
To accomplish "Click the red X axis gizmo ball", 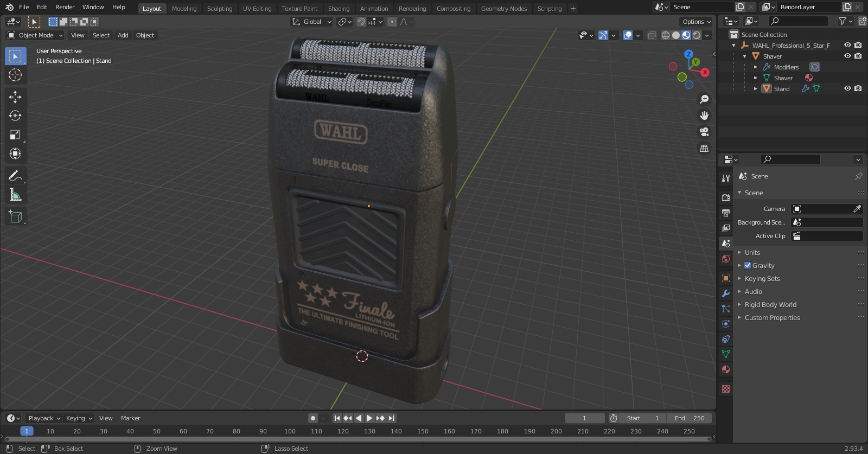I will pyautogui.click(x=705, y=72).
